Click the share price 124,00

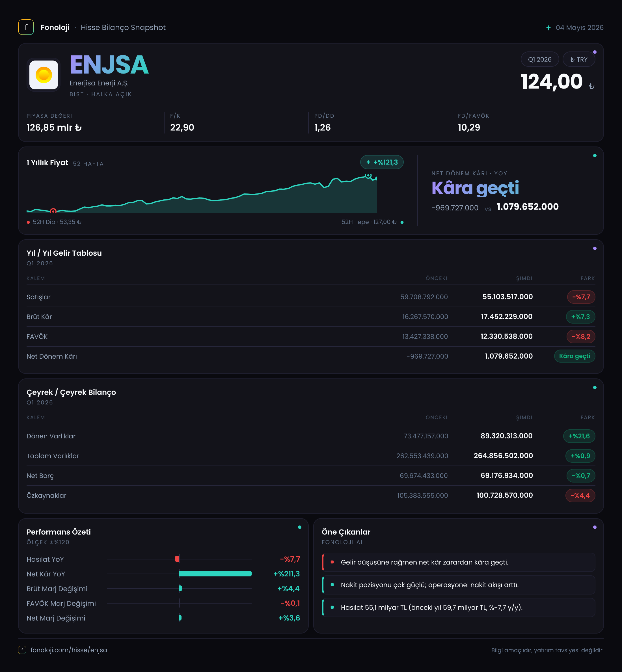(x=552, y=81)
